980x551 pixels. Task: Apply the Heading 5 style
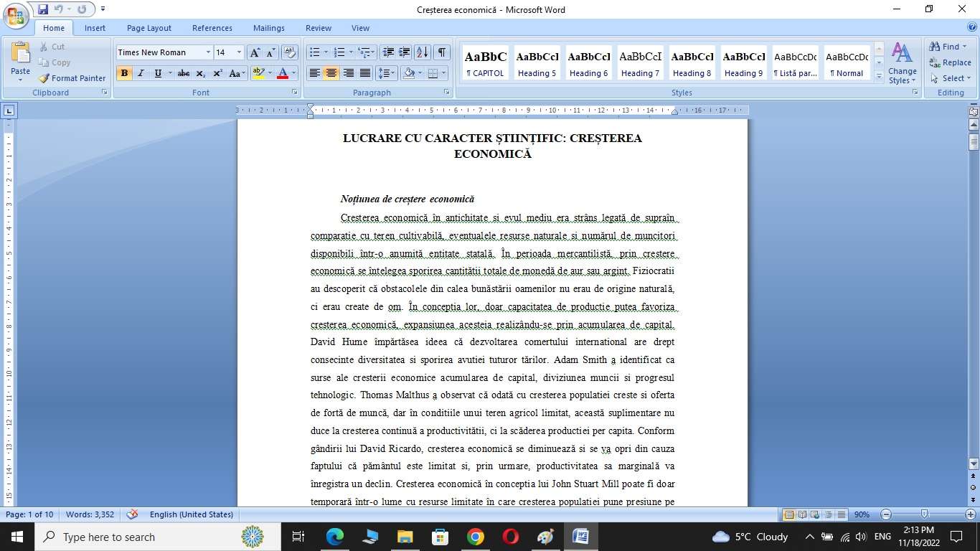(537, 62)
